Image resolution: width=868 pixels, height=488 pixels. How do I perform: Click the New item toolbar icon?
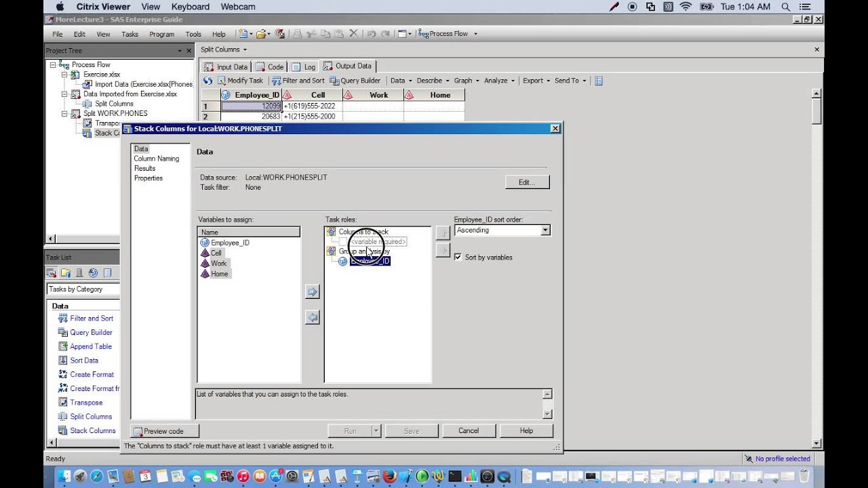coord(243,34)
